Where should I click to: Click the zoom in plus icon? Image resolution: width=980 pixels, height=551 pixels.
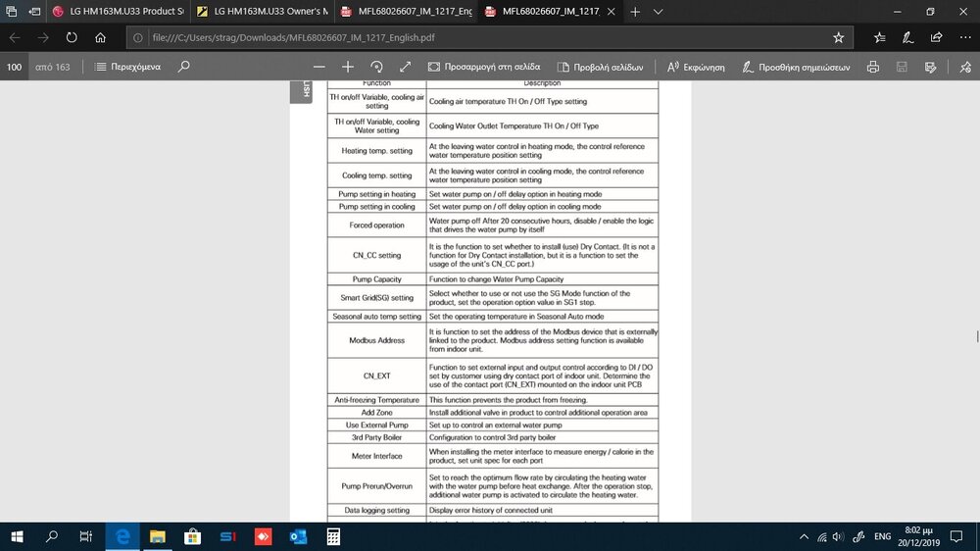[347, 67]
